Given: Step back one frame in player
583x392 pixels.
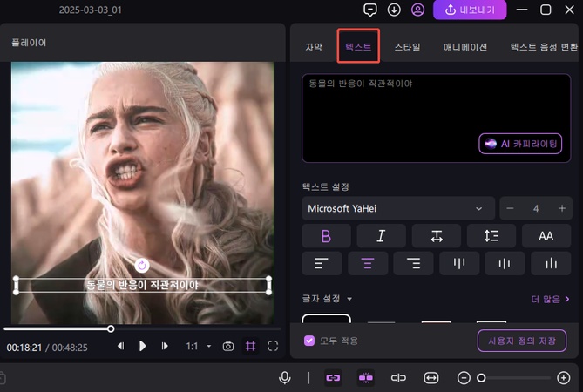Looking at the screenshot, I should click(121, 347).
